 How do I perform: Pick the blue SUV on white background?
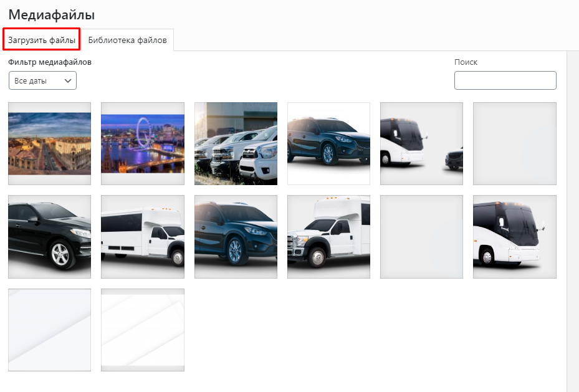click(x=328, y=143)
